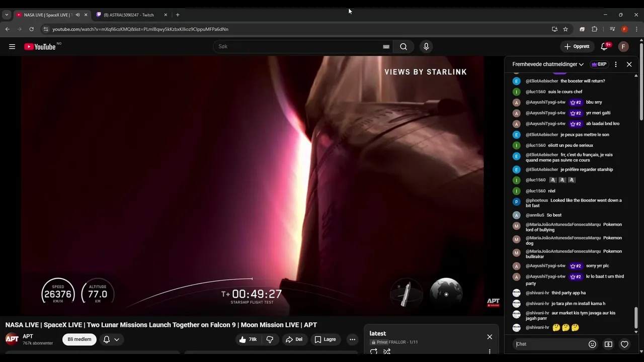Viewport: 644px width, 362px height.
Task: Expand 'Fremhevede chatmeldinger' chat mode dropdown
Action: (548, 64)
